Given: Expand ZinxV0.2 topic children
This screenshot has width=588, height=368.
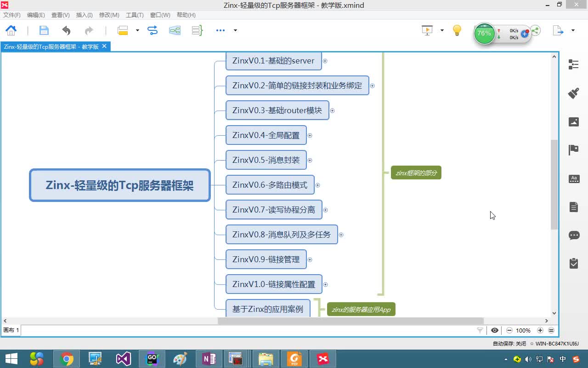Looking at the screenshot, I should point(373,86).
